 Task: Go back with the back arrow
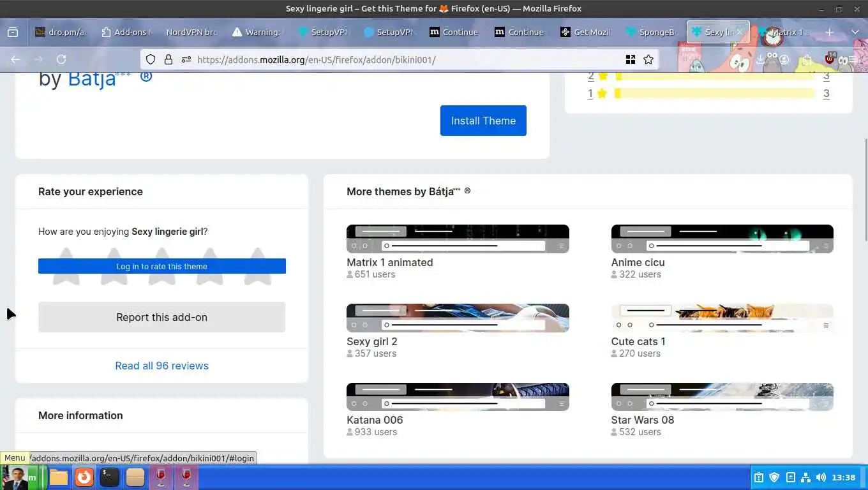point(15,59)
